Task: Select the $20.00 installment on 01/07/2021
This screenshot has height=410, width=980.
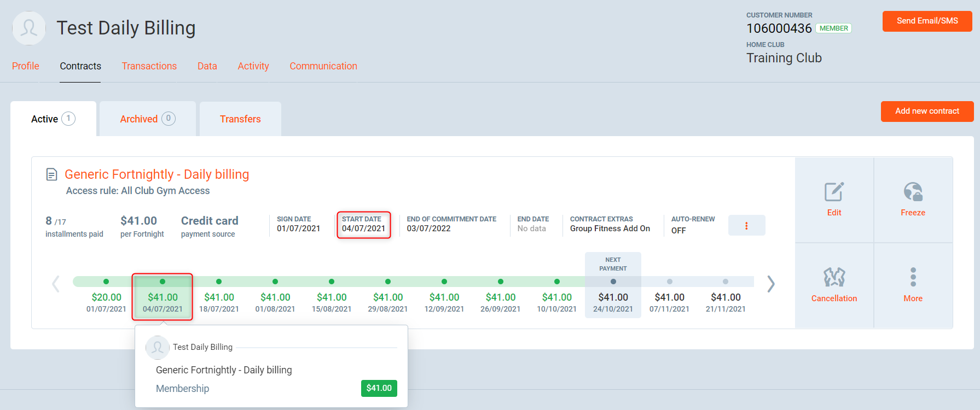Action: tap(106, 297)
